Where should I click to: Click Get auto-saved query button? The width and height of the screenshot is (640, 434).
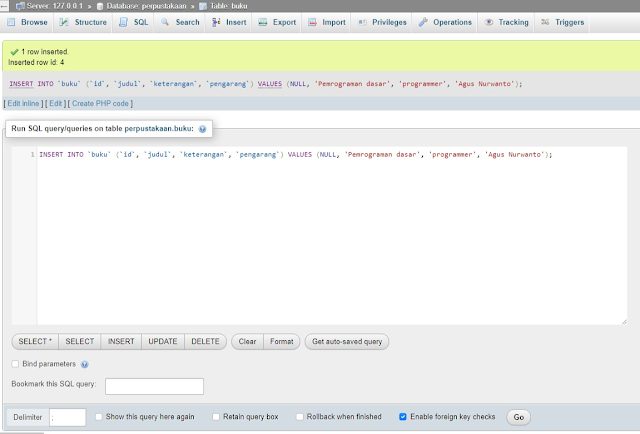click(347, 342)
